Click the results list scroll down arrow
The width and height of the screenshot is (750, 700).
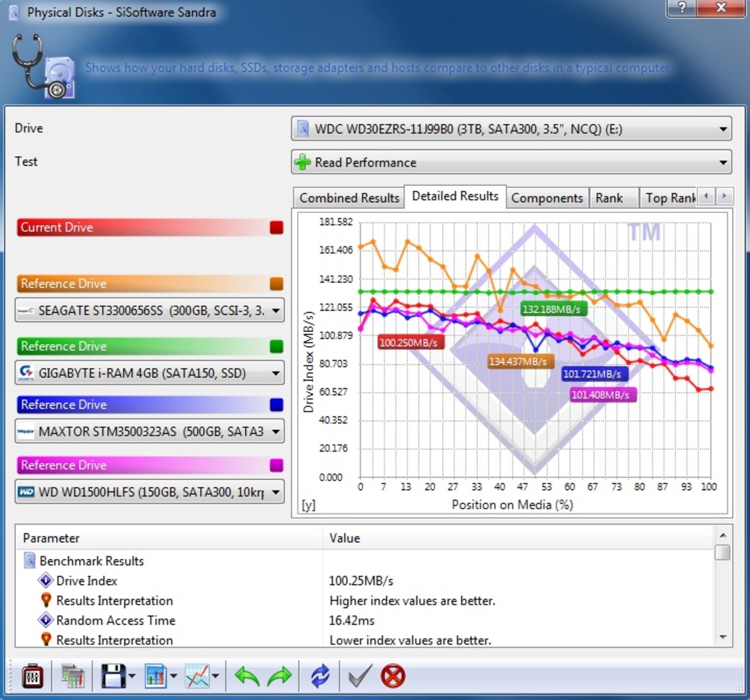coord(723,637)
